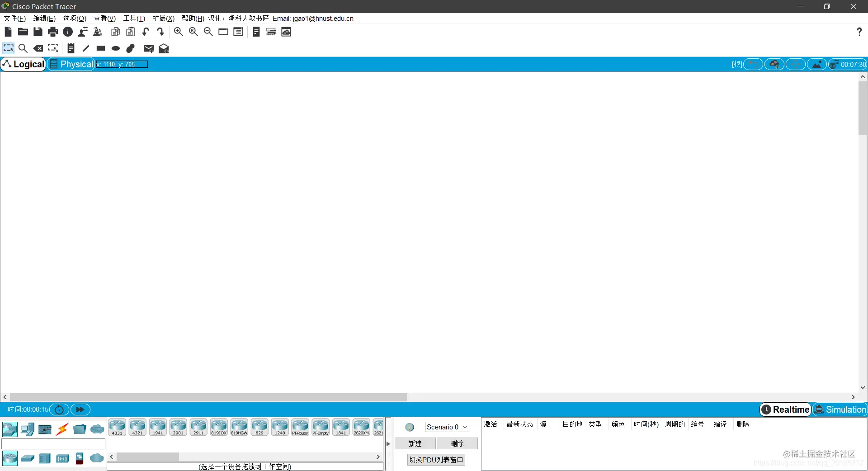
Task: Click the fast forward time button
Action: coord(80,410)
